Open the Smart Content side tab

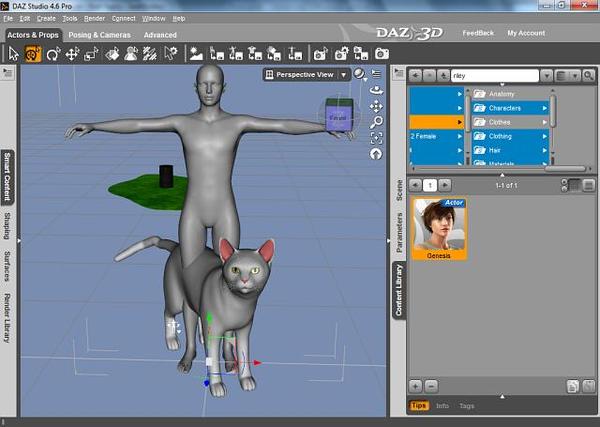click(7, 177)
